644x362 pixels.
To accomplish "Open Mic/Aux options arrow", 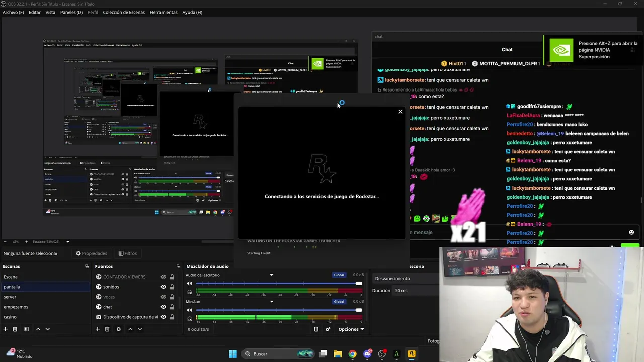I will coord(272,302).
